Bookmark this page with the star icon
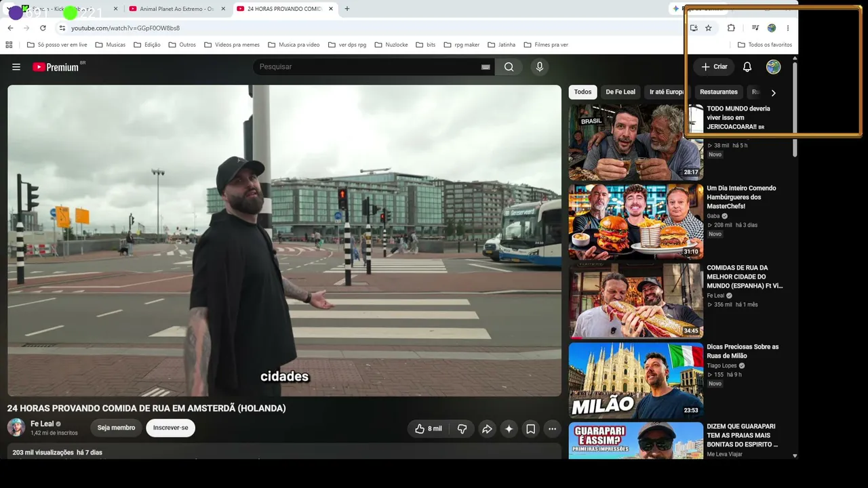This screenshot has height=488, width=868. pos(709,28)
